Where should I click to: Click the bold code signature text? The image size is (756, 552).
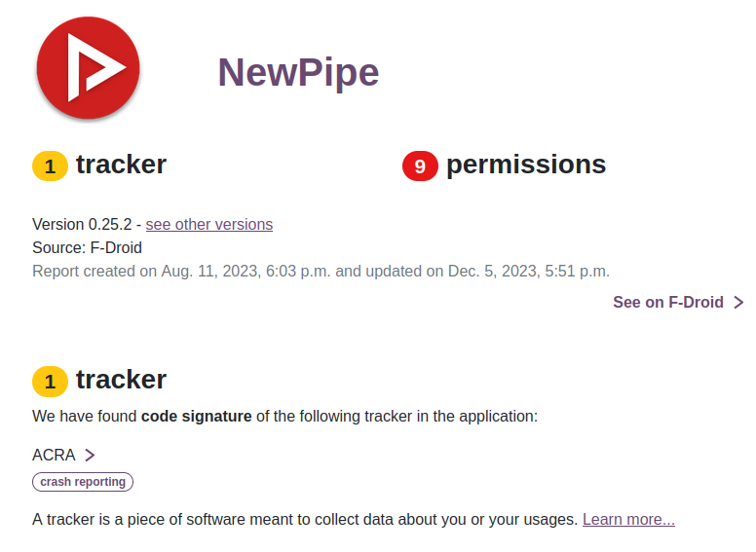pyautogui.click(x=198, y=417)
